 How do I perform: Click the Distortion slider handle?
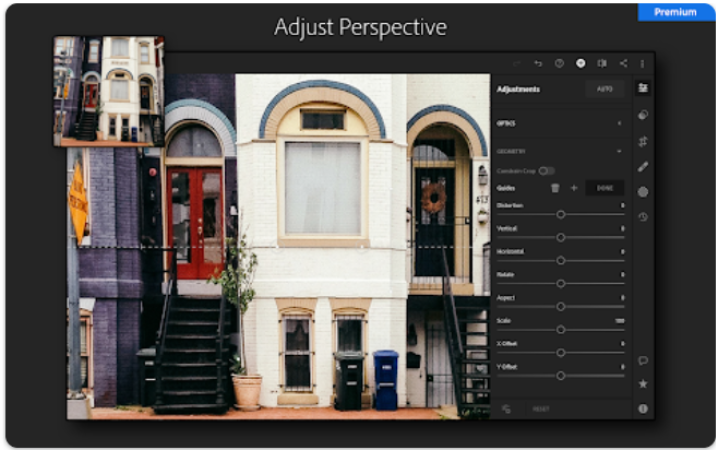(x=561, y=214)
